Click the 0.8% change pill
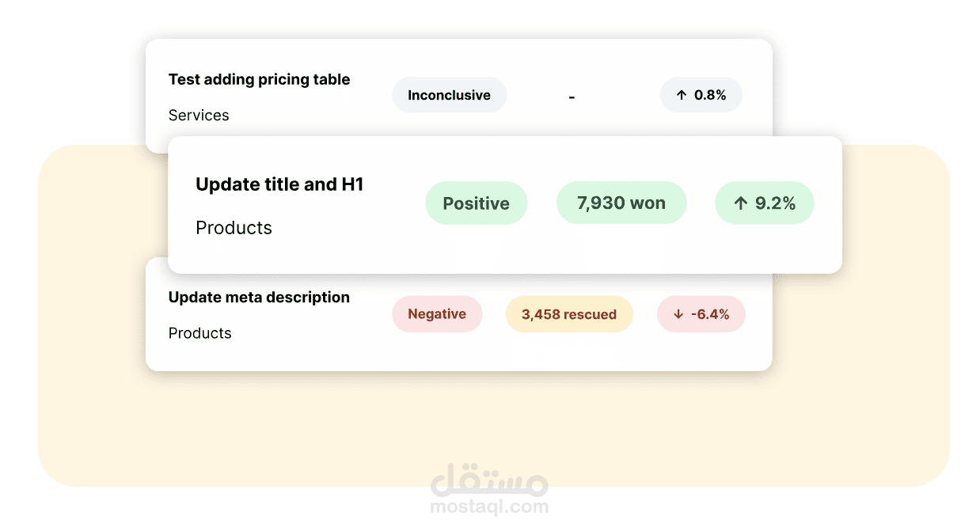This screenshot has width=980, height=527. point(701,95)
